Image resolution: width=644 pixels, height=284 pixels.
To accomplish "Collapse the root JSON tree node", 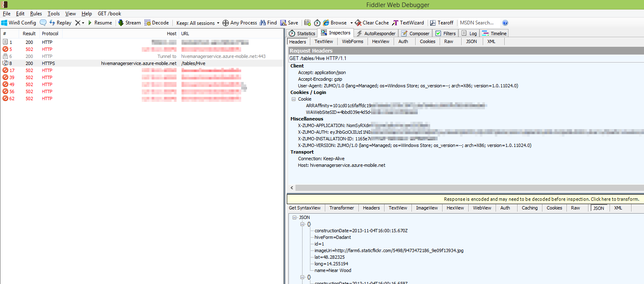I will [x=294, y=217].
